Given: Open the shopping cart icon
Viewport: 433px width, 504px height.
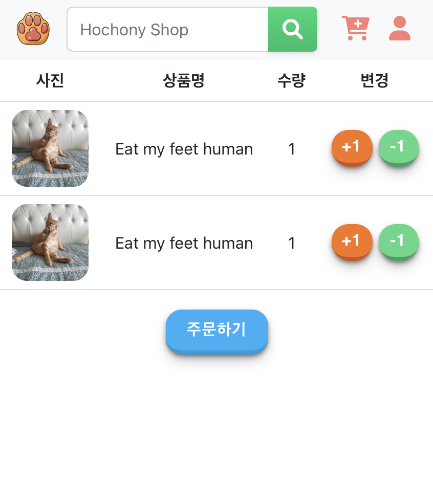Looking at the screenshot, I should pyautogui.click(x=356, y=28).
